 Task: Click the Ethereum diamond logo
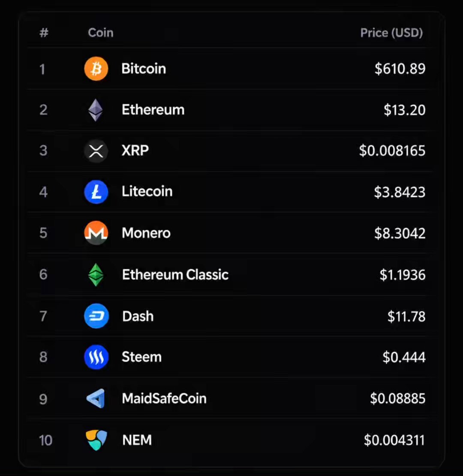pyautogui.click(x=96, y=110)
